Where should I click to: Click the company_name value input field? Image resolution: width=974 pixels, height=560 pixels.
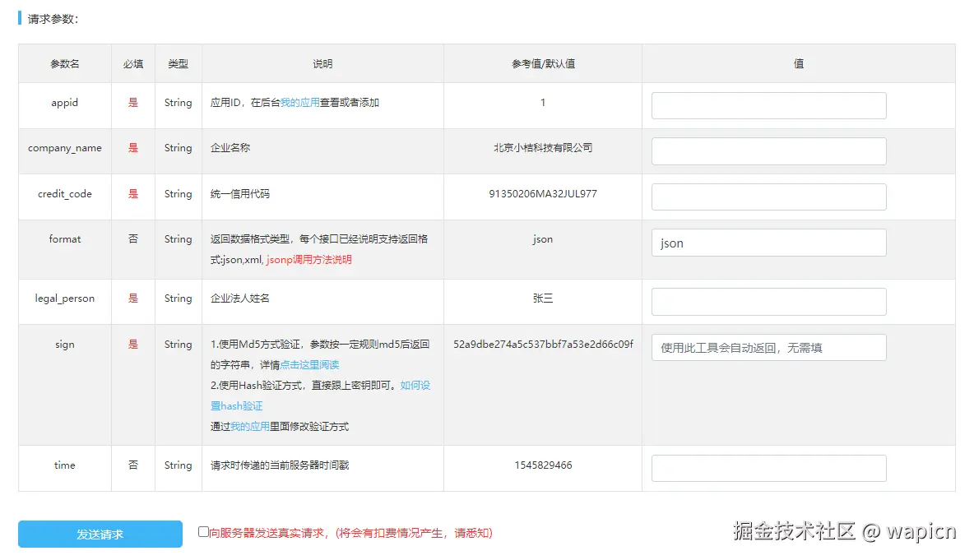coord(768,150)
